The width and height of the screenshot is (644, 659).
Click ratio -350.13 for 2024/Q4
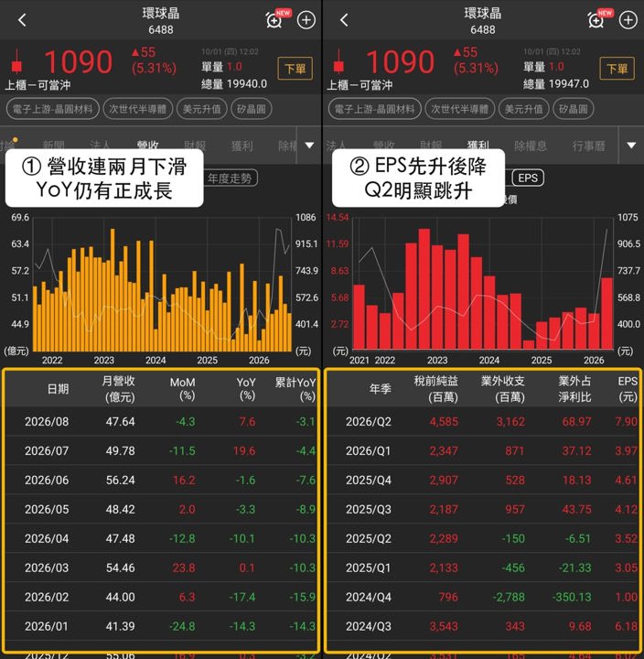pos(572,597)
